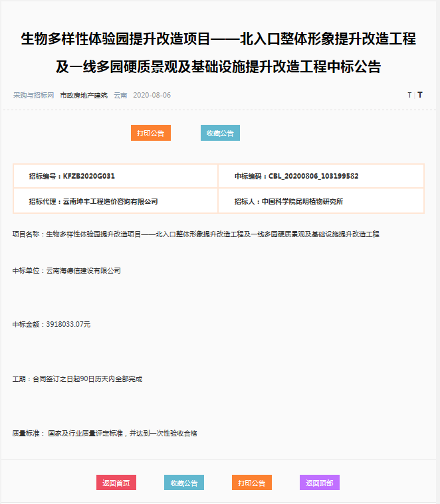Select the smaller T font size icon

click(x=409, y=95)
